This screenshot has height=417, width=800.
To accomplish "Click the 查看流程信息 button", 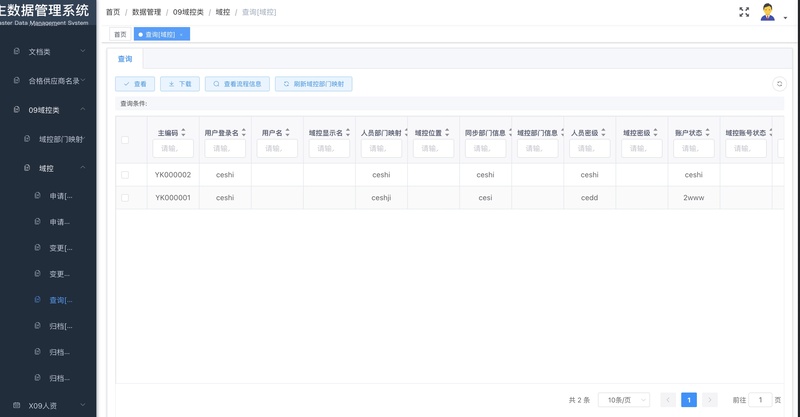I will tap(237, 84).
